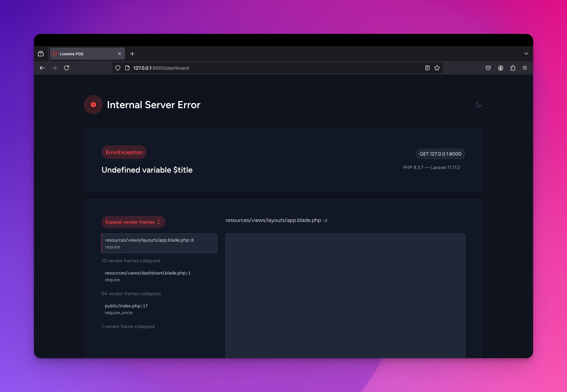Select the public/index.php:17 stack frame
This screenshot has height=392, width=567.
[126, 309]
